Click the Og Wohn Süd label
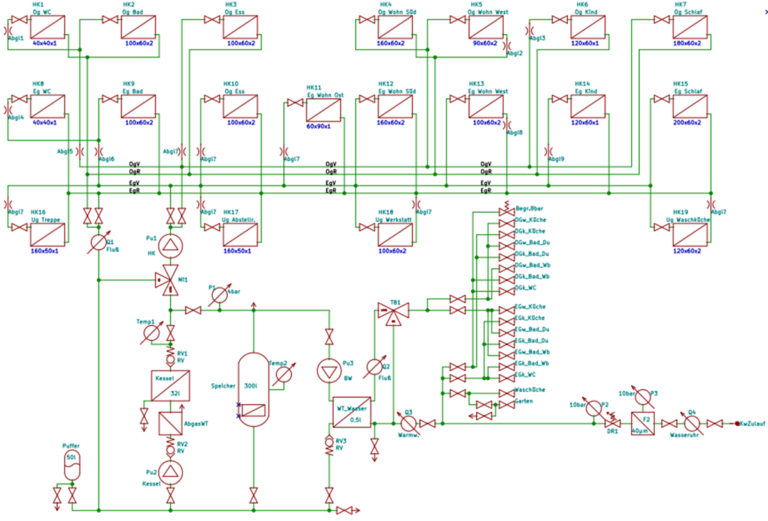Viewport: 768px width, 521px height. click(x=398, y=12)
